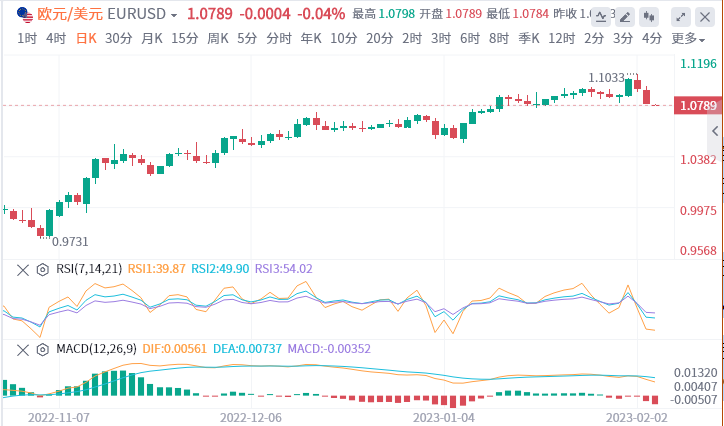Open MACD indicator settings
The height and width of the screenshot is (426, 724).
click(x=42, y=350)
